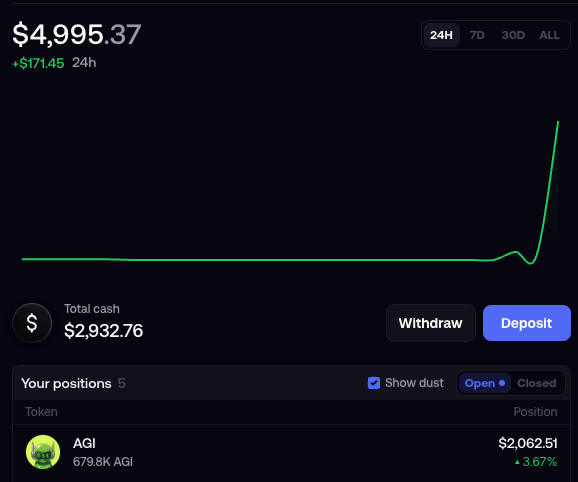Viewport: 578px width, 482px height.
Task: Click the Show dust label text
Action: [x=414, y=383]
